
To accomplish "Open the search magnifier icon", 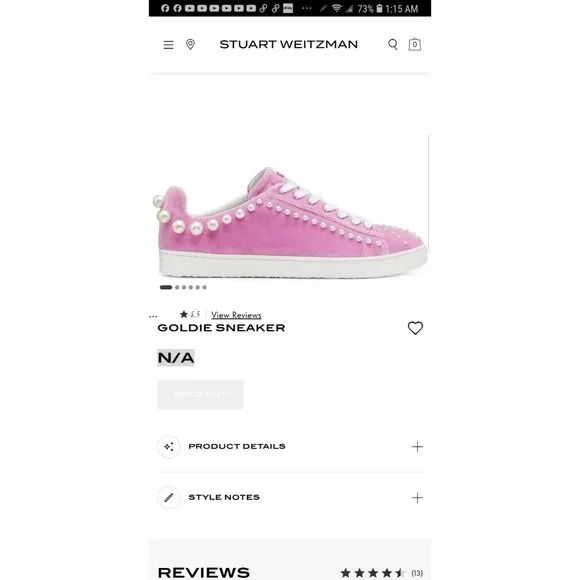I will (x=393, y=45).
